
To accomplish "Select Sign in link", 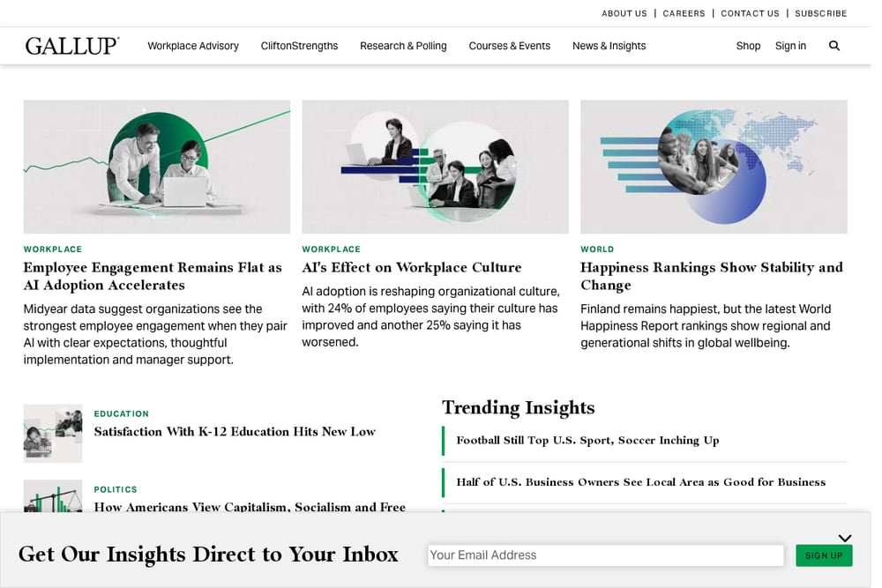I will point(790,46).
